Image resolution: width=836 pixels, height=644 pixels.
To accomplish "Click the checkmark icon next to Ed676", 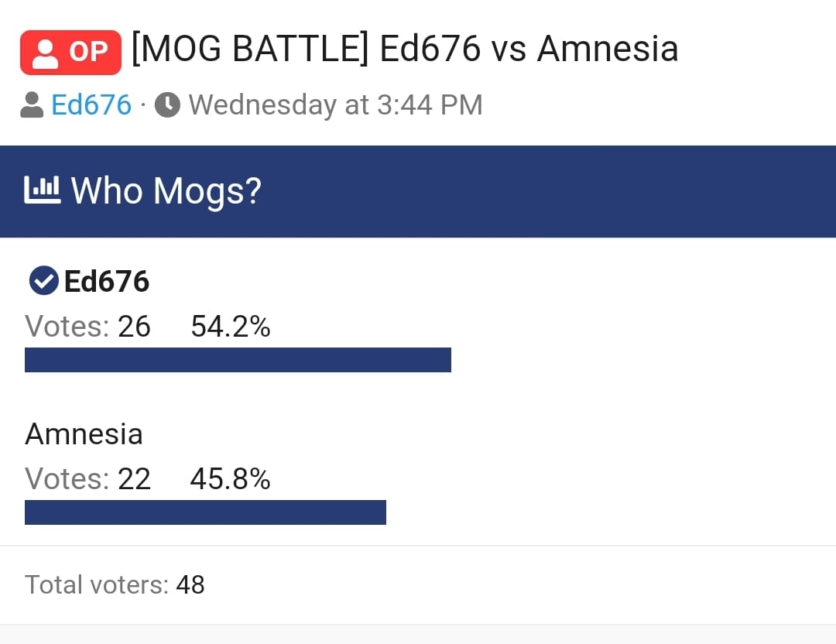I will coord(43,281).
